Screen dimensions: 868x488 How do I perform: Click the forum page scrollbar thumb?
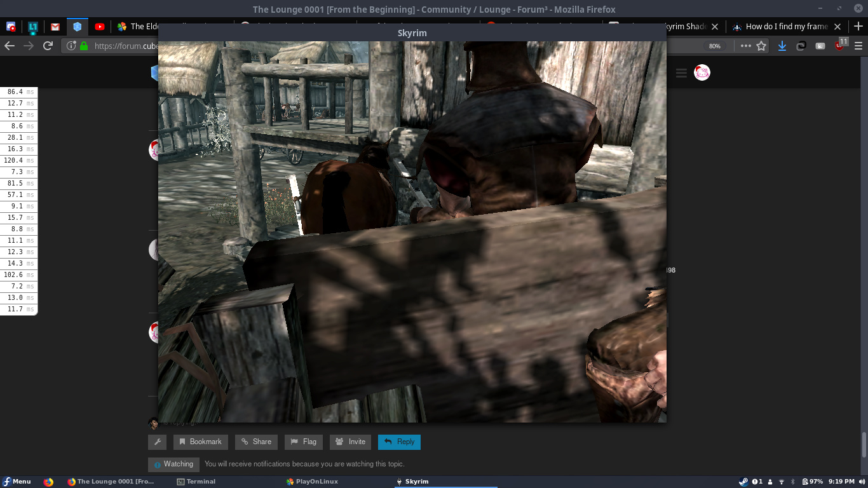[x=864, y=445]
